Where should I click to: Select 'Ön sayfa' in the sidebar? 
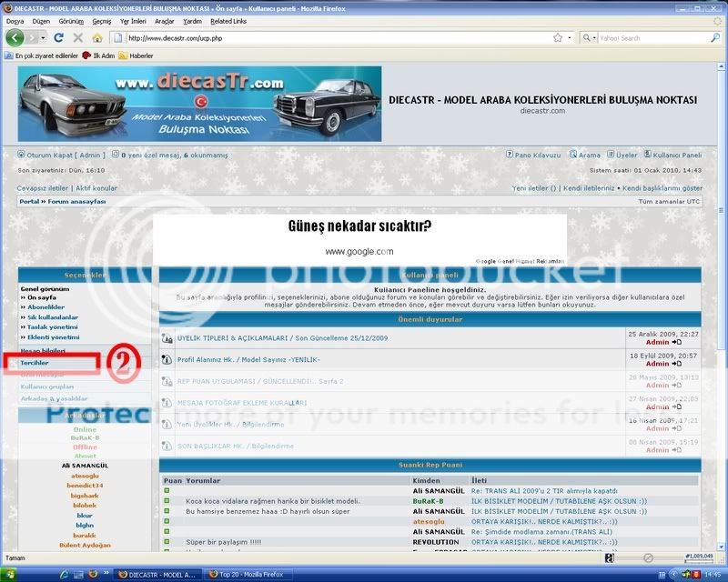tap(41, 297)
